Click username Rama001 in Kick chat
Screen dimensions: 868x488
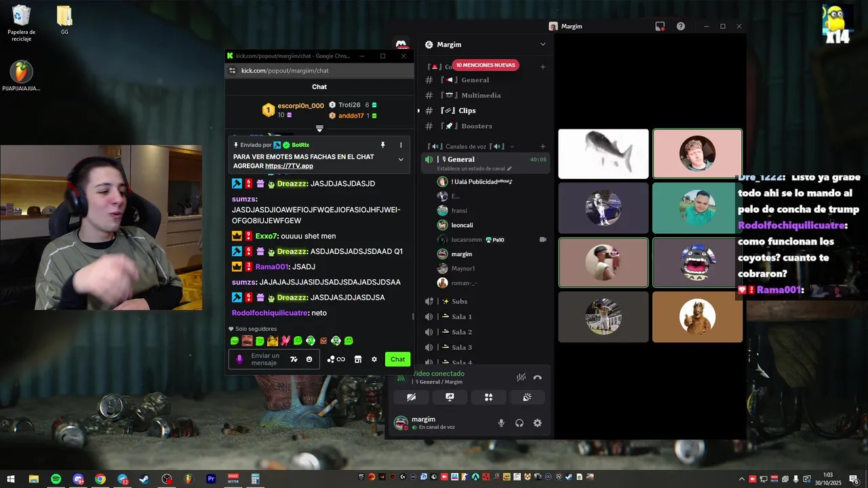pyautogui.click(x=272, y=267)
